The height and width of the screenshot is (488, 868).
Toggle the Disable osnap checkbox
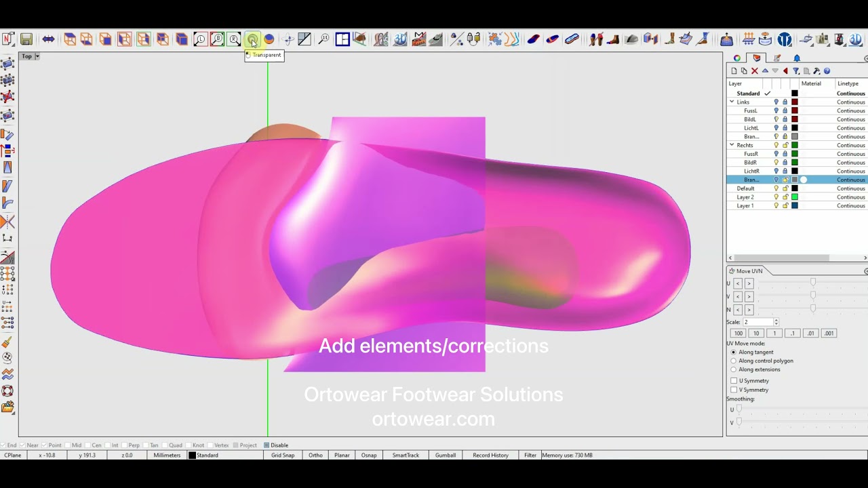[267, 445]
